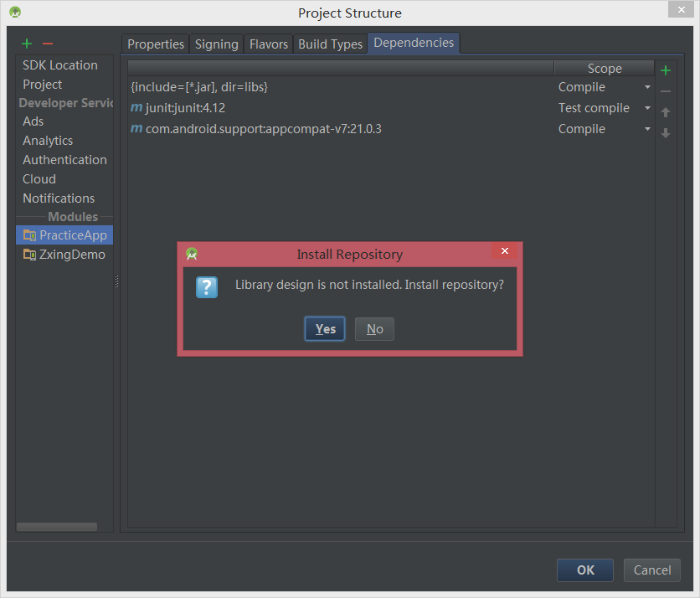Open the Build Types tab
Image resolution: width=700 pixels, height=598 pixels.
point(330,44)
